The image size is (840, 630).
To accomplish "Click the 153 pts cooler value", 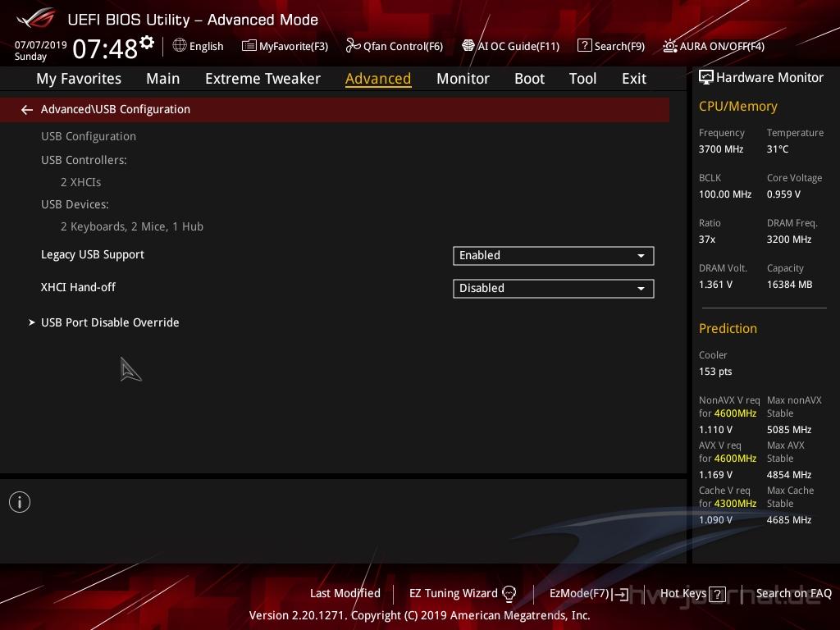I will point(715,372).
